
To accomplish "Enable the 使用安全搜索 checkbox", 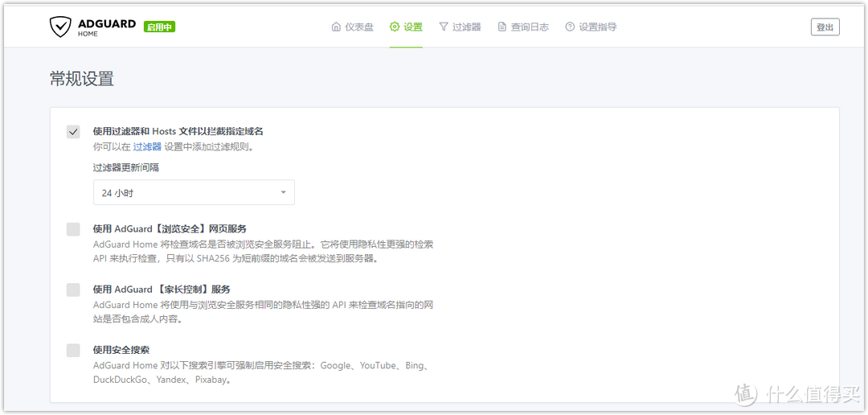I will pyautogui.click(x=73, y=350).
